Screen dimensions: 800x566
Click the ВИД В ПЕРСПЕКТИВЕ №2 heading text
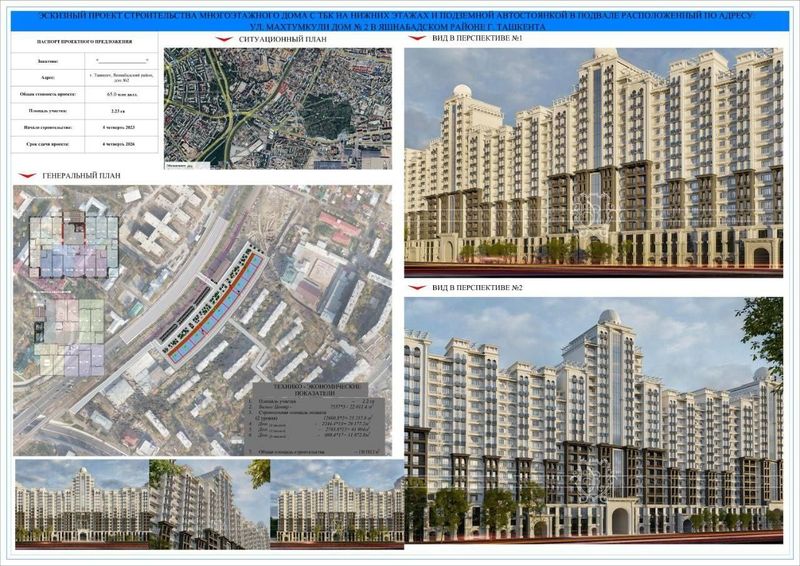[477, 288]
